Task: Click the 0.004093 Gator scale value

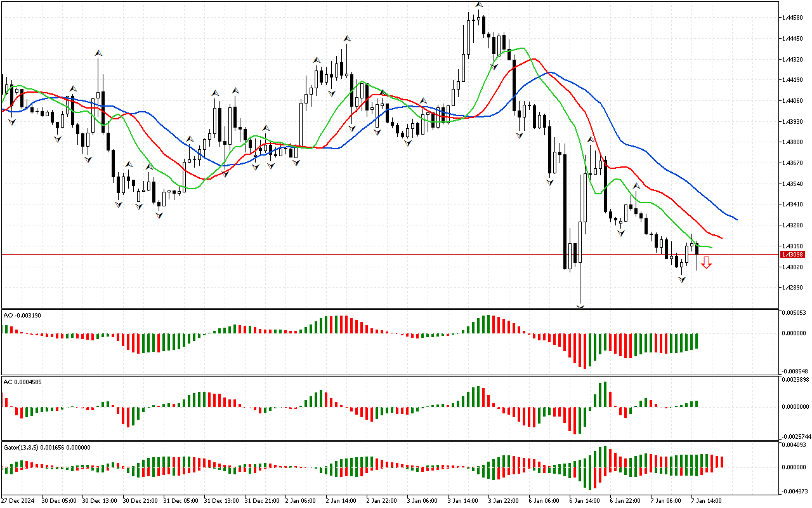Action: (x=795, y=445)
